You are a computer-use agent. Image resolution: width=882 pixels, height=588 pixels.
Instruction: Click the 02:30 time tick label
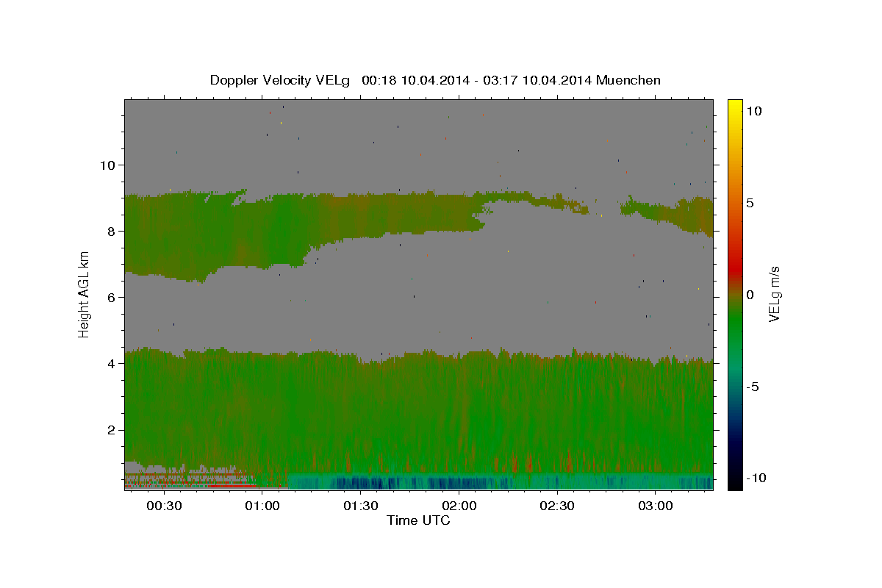[x=557, y=506]
